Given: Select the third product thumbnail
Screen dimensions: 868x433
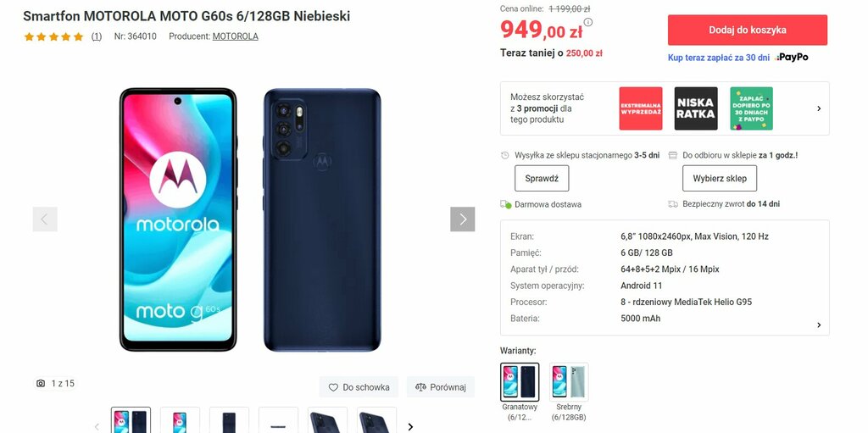Looking at the screenshot, I should coord(229,420).
